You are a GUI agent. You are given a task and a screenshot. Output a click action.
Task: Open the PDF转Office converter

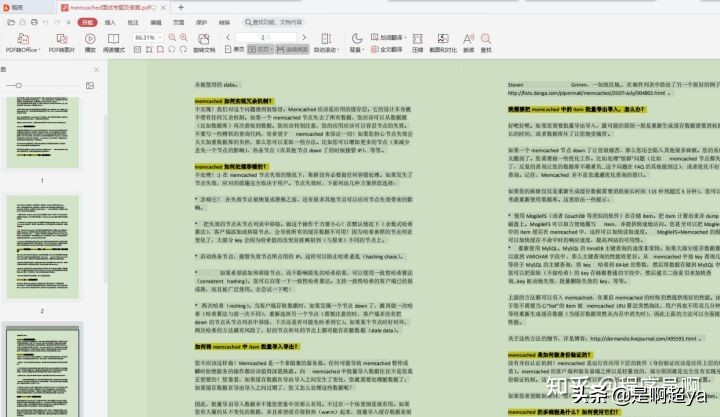(x=23, y=43)
